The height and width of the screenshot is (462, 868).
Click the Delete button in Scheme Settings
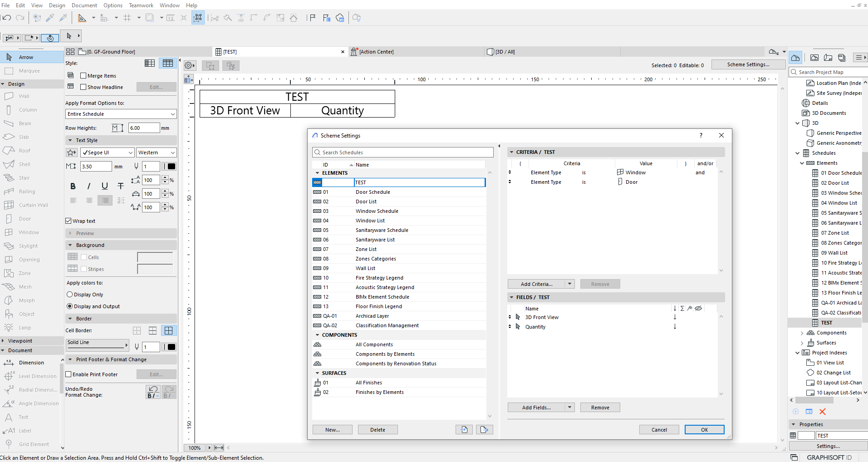(x=378, y=430)
